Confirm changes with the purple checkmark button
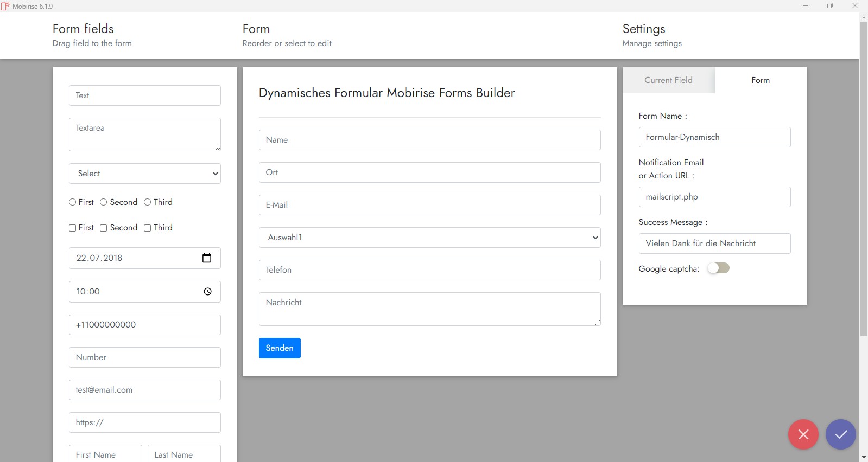868x462 pixels. [x=840, y=434]
